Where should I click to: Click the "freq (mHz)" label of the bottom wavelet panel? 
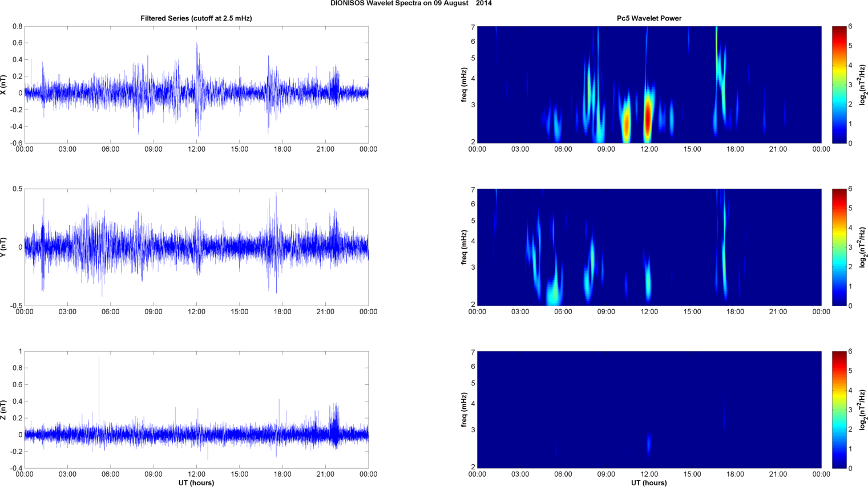coord(464,409)
